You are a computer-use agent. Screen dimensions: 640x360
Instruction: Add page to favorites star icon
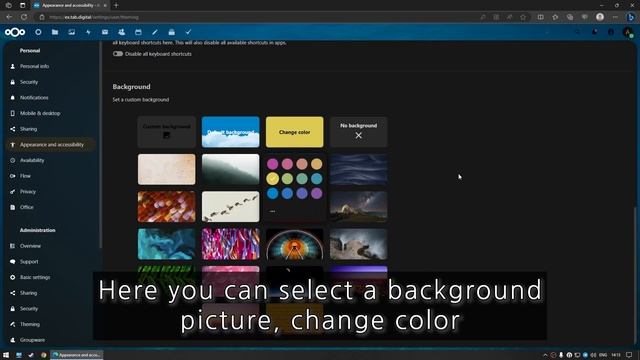coord(523,17)
